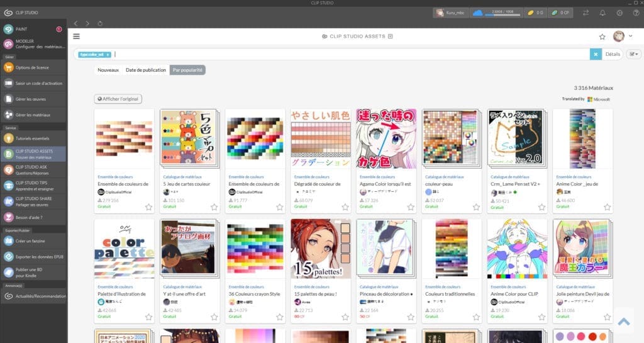Click Besoin d'aide ? entry

coord(33,217)
